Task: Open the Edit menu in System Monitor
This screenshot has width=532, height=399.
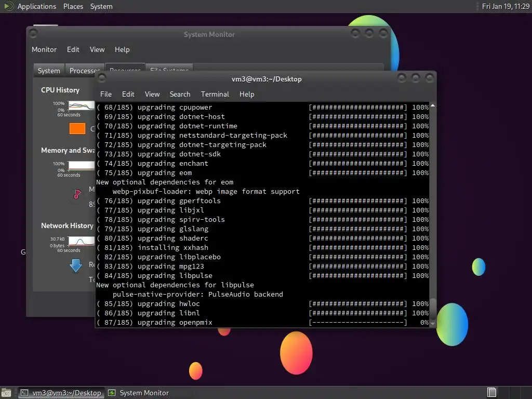Action: [x=73, y=49]
